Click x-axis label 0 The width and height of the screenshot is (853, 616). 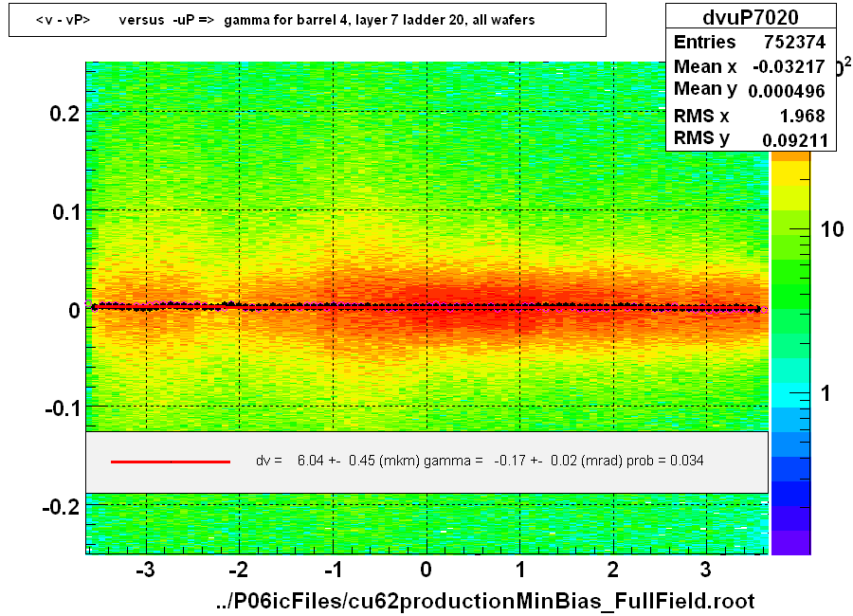click(426, 570)
